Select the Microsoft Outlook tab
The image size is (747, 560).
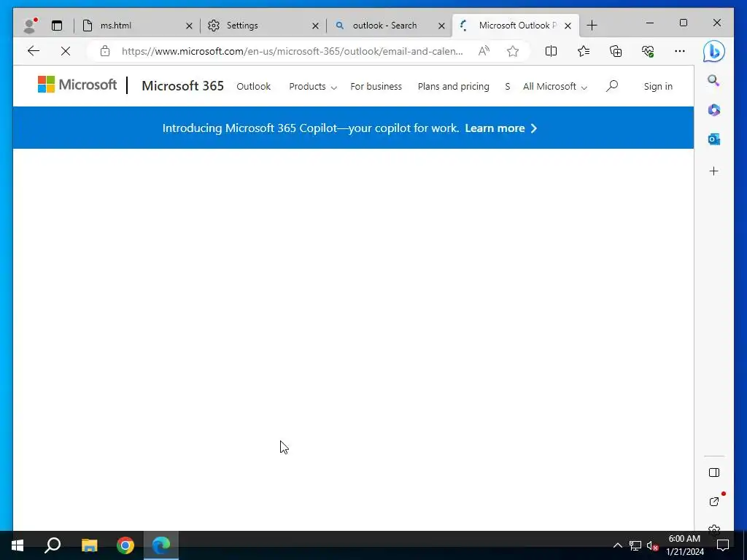[517, 26]
